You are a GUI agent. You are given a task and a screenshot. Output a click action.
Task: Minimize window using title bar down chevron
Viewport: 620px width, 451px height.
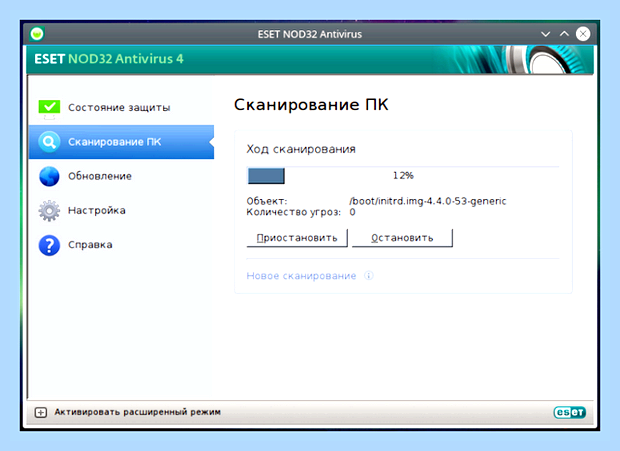coord(545,34)
